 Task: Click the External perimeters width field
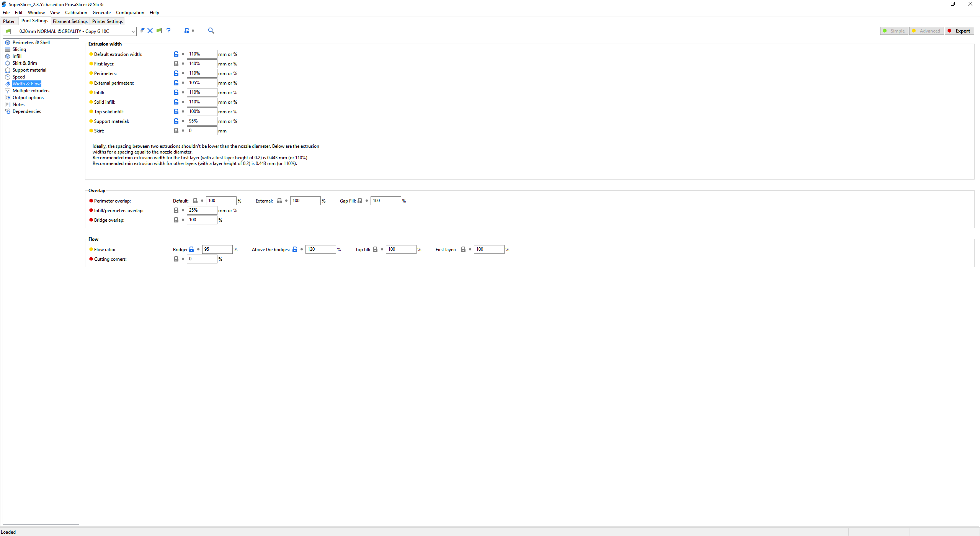[x=202, y=83]
